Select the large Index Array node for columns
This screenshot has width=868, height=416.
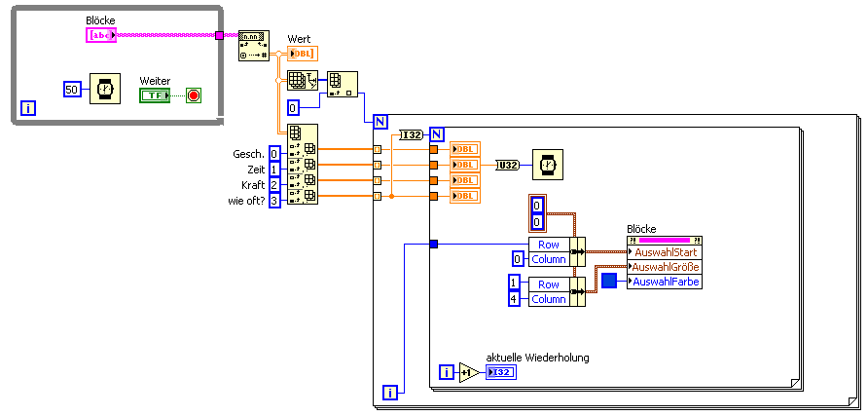coord(303,165)
